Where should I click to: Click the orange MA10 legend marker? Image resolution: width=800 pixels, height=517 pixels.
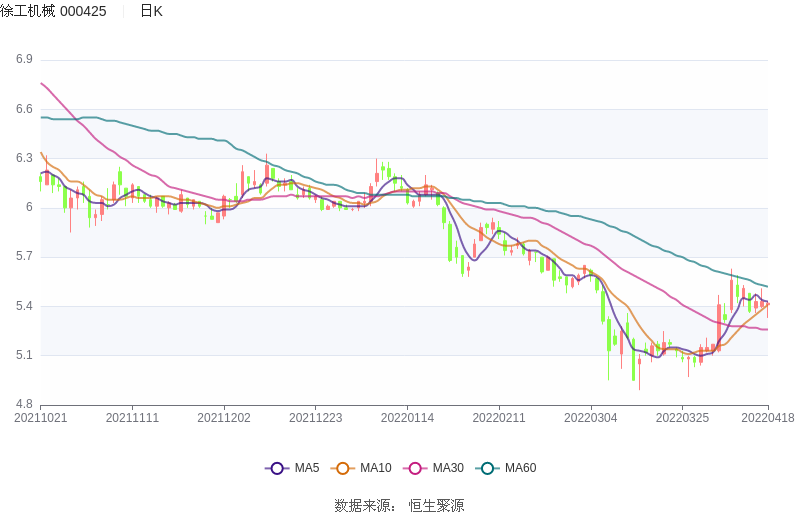[343, 468]
